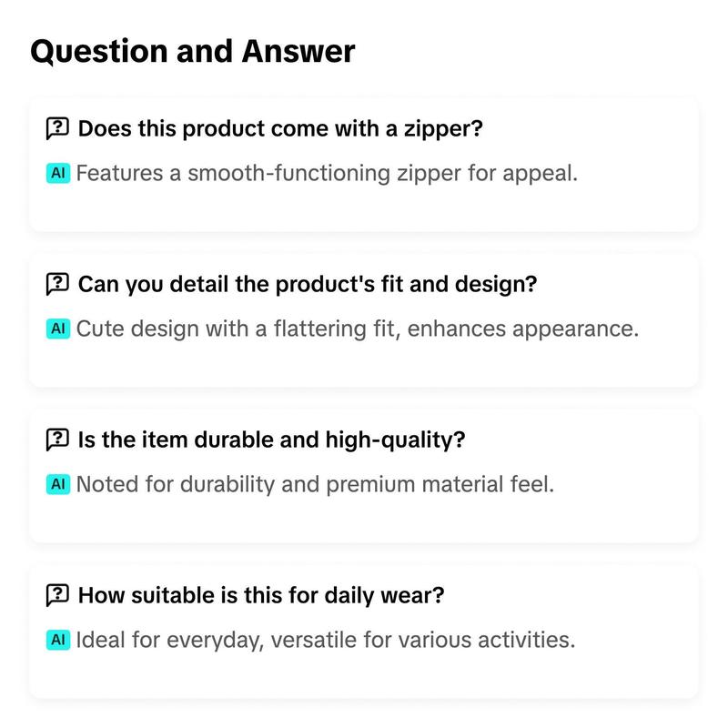Screen dimensions: 728x728
Task: Select the 'Noted for durability' answer text
Action: point(315,485)
